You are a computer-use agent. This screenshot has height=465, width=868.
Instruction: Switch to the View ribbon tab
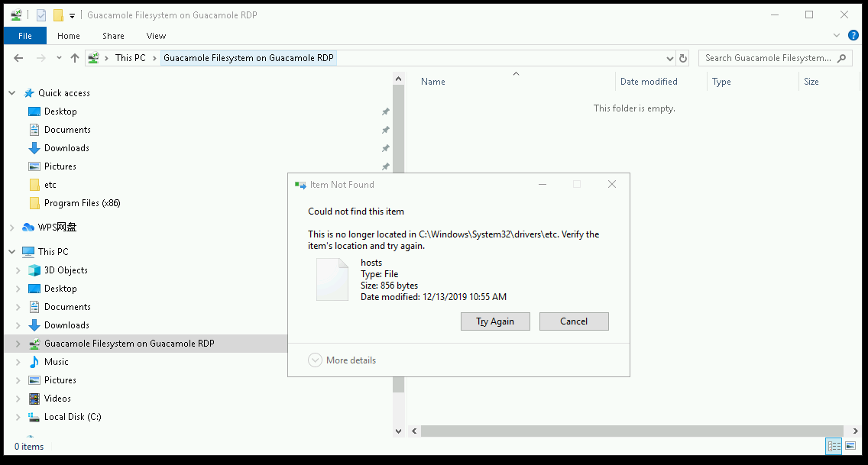(156, 35)
